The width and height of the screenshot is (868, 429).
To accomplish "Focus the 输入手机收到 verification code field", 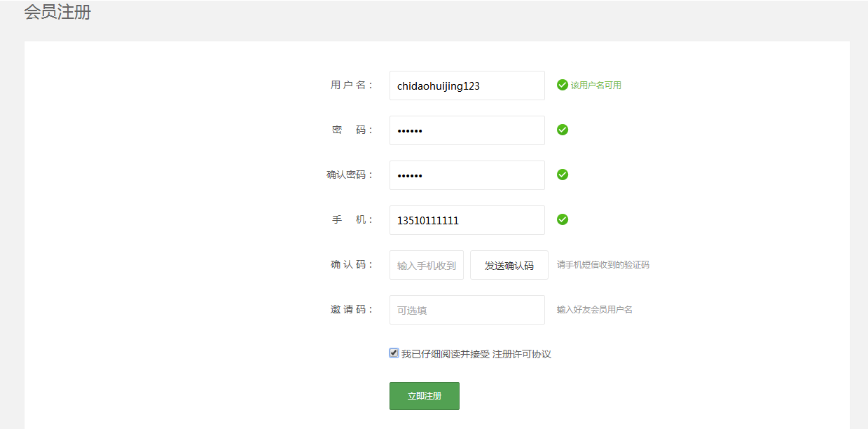I will (426, 265).
